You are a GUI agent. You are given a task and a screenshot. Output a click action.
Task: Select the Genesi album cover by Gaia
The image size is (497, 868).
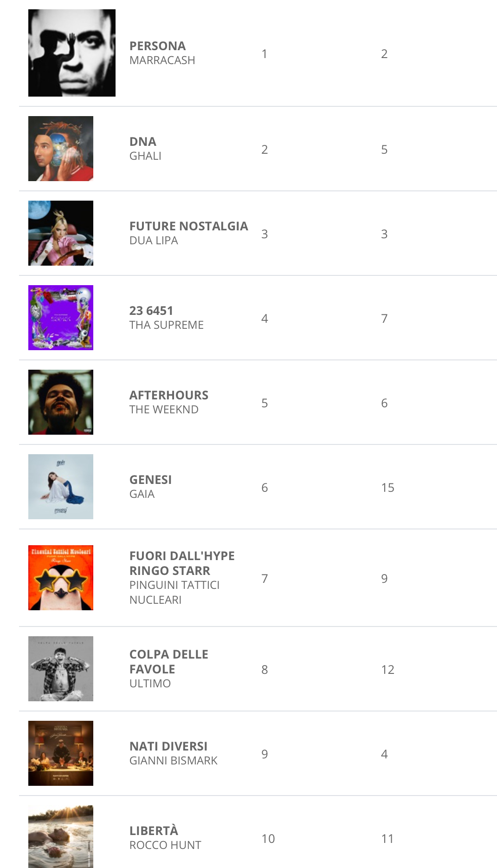61,487
